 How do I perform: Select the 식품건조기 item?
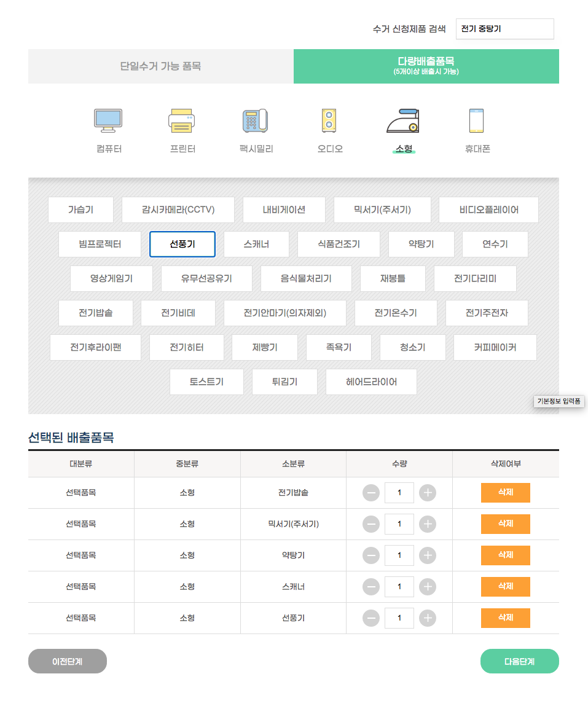click(x=339, y=244)
